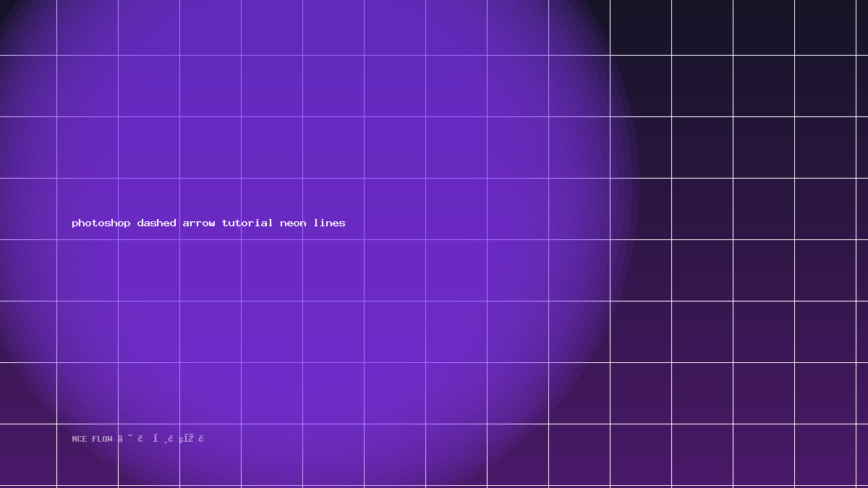868x488 pixels.
Task: Select the title text "photoshop dashed arrow tutorial"
Action: coord(173,223)
